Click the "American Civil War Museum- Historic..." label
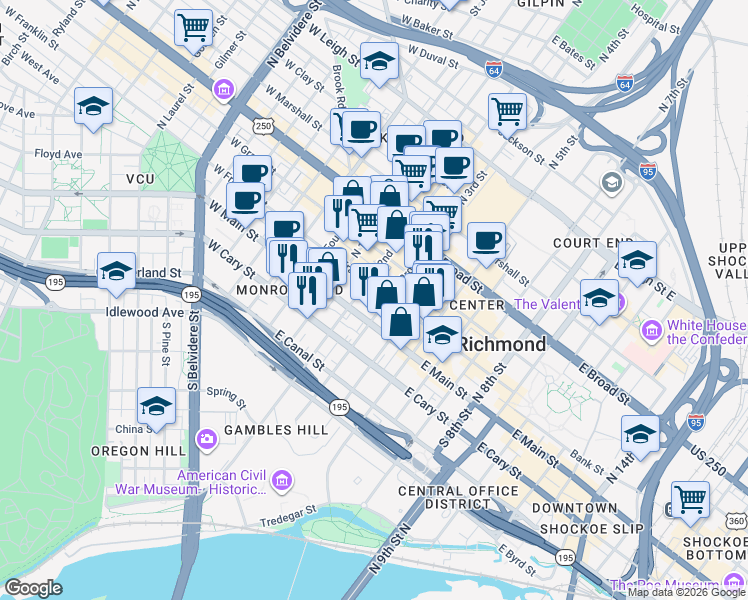 coord(191,482)
